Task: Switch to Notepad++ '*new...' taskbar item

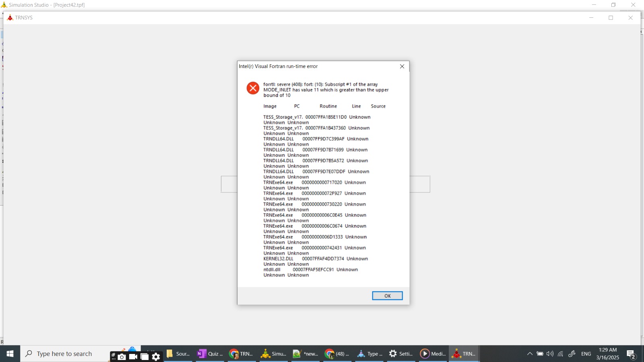Action: (x=305, y=354)
